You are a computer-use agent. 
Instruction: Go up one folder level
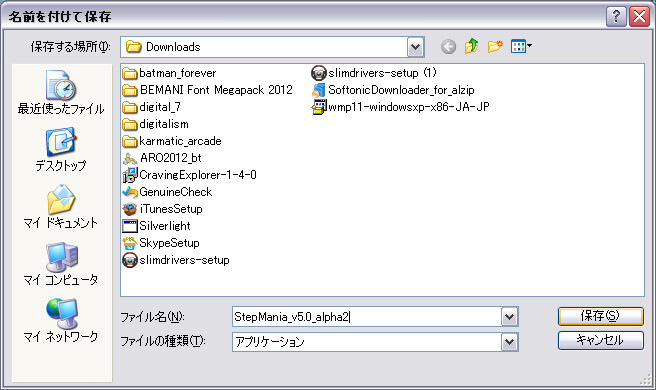472,46
